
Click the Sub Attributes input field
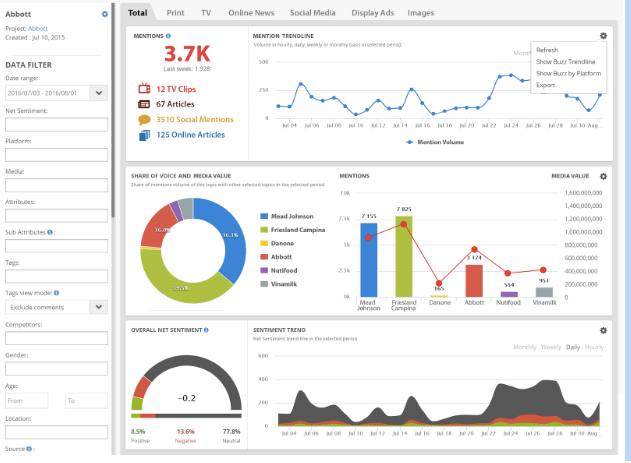pyautogui.click(x=56, y=246)
